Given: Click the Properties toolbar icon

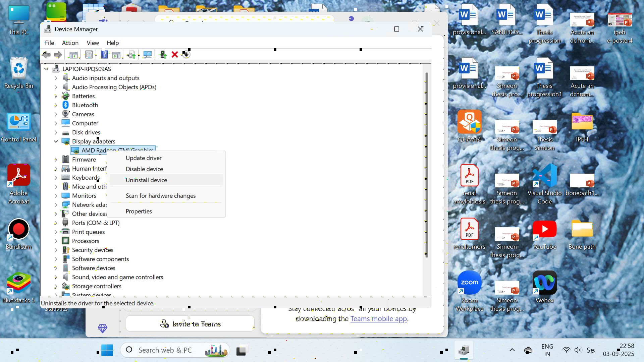Looking at the screenshot, I should click(x=89, y=54).
